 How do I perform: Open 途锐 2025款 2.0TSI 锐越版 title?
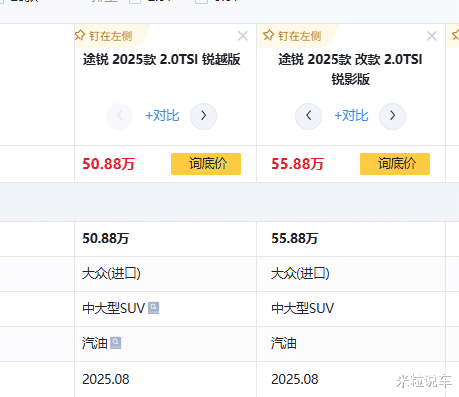point(162,60)
